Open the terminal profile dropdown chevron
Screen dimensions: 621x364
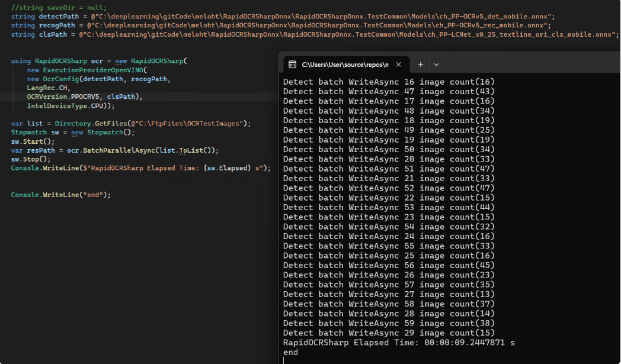(437, 65)
